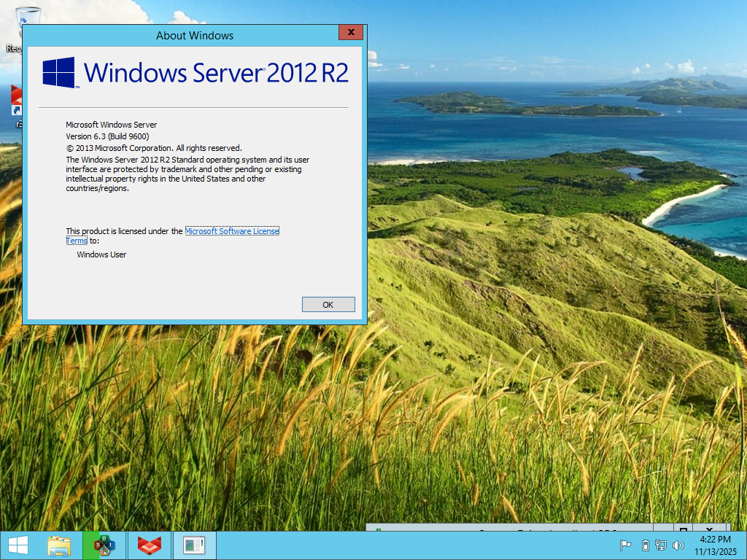The width and height of the screenshot is (747, 560).
Task: Click the battery icon in system tray
Action: (646, 545)
